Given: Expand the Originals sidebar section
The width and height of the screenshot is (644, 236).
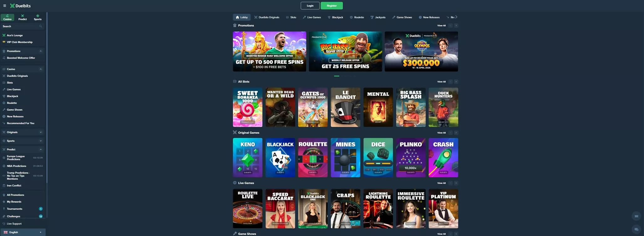Looking at the screenshot, I should (41, 132).
